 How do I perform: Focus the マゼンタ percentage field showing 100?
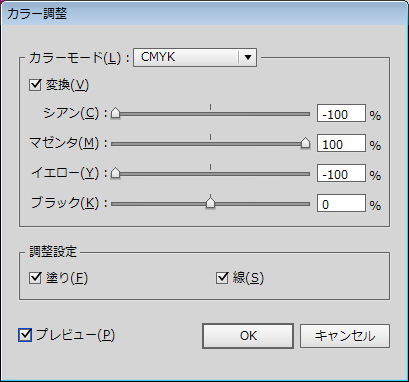(x=341, y=143)
